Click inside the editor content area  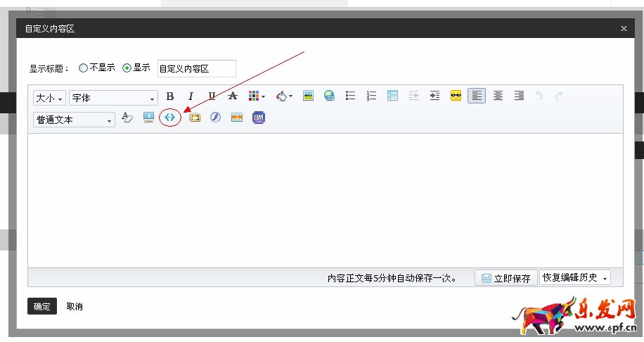pos(326,201)
